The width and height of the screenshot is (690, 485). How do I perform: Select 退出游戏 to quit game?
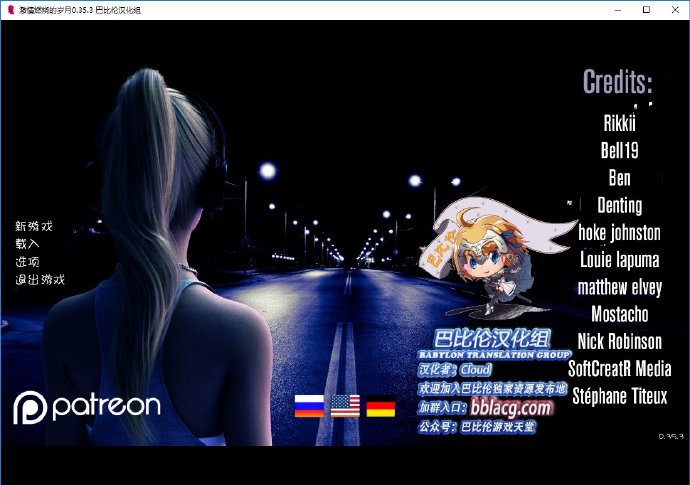tap(40, 279)
